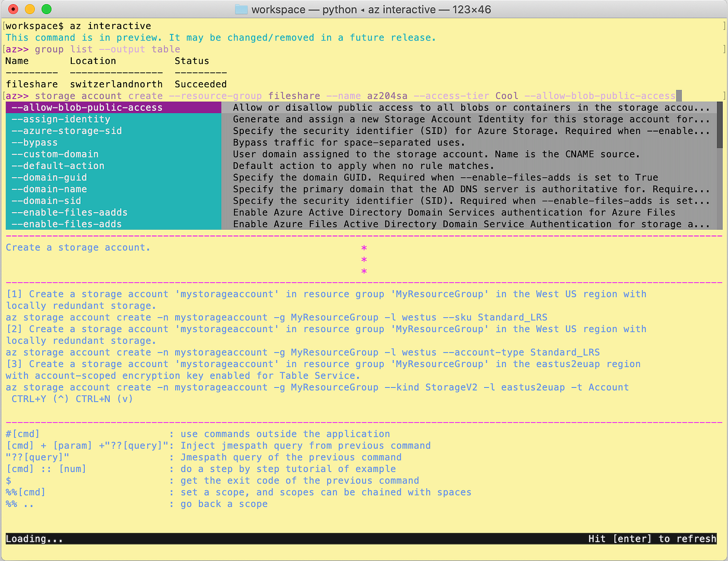Choose the --custom-domain option

point(113,154)
